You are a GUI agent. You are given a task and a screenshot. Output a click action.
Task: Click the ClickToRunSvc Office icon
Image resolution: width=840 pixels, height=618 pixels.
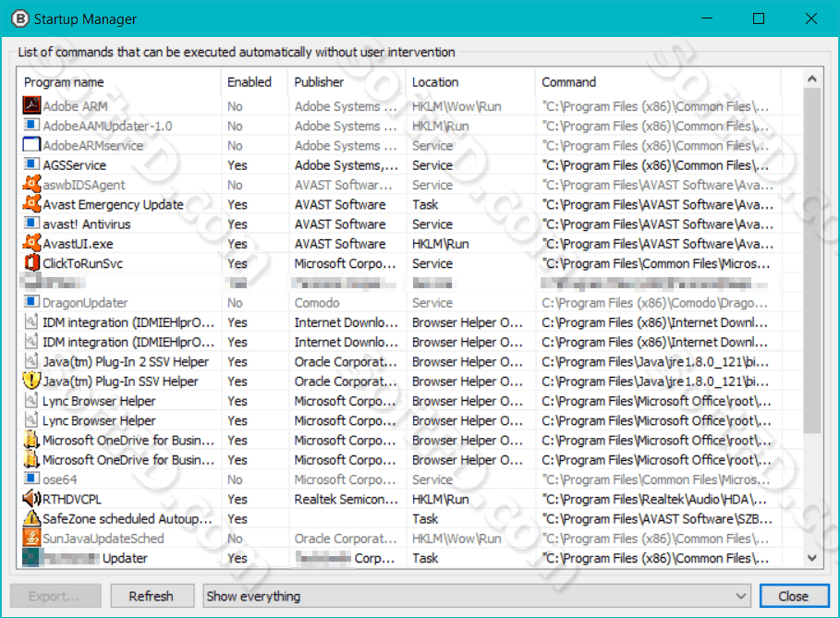[31, 262]
